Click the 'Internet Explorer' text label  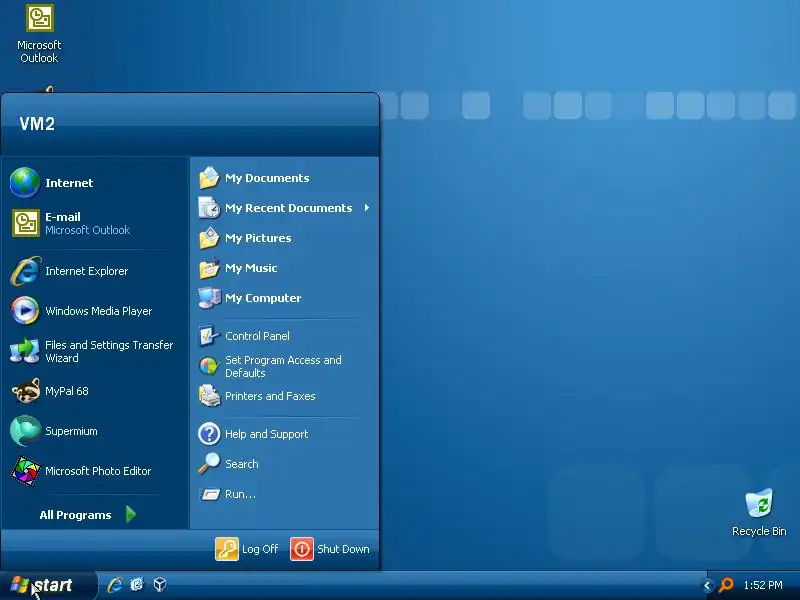point(86,271)
